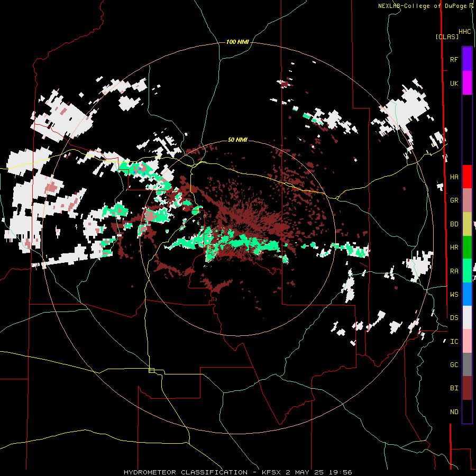Pick the DS white legend swatch
The image size is (476, 476).
click(x=467, y=317)
